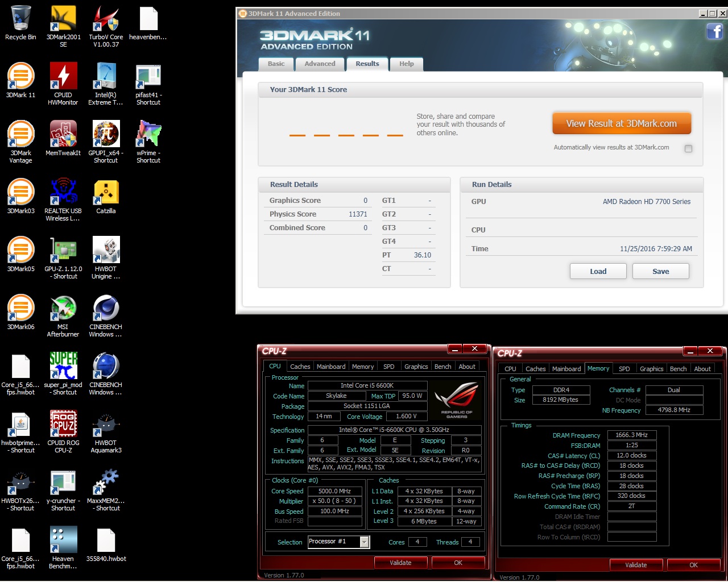Switch to Basic tab in 3DMark
Image resolution: width=728 pixels, height=582 pixels.
[276, 64]
